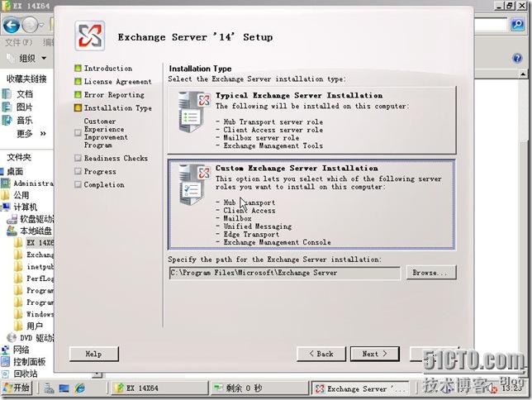Click the Explorer search magnifier icon

517,24
